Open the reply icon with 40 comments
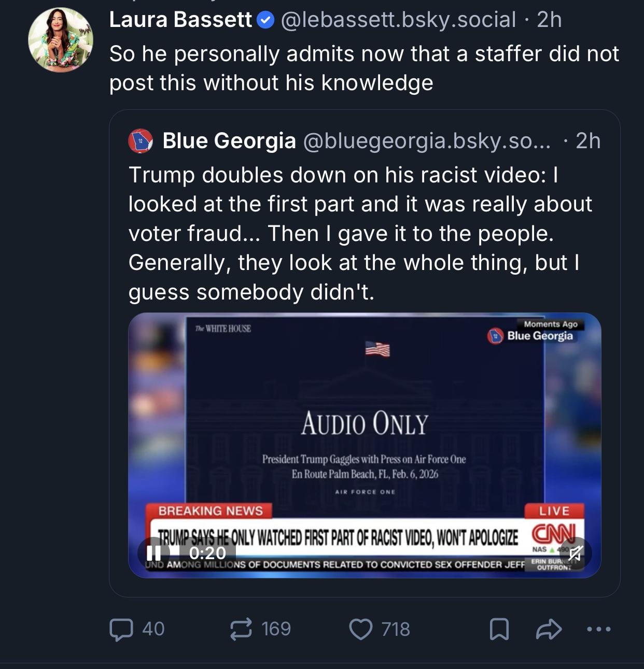 121,629
